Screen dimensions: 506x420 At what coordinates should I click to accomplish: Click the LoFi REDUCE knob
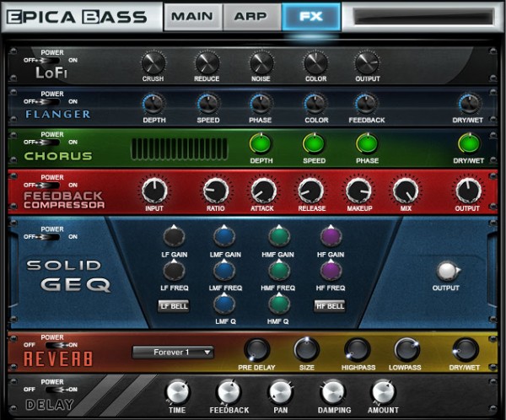207,63
